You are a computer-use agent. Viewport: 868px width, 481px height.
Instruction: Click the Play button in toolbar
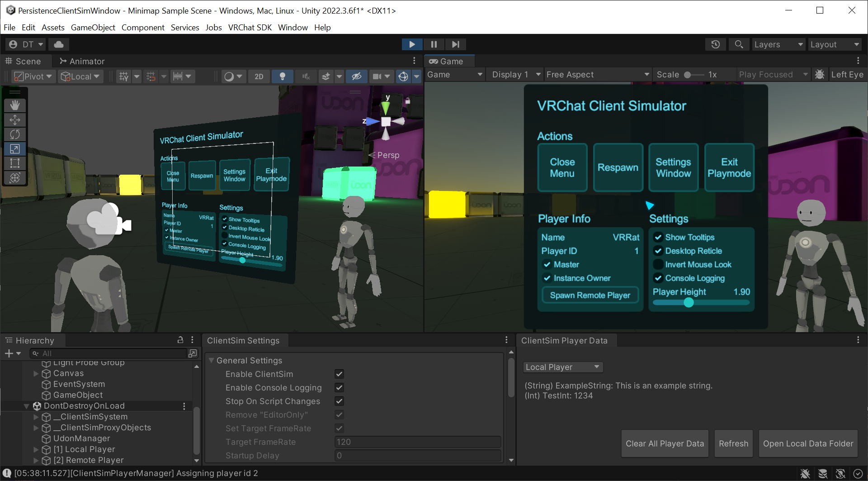pyautogui.click(x=412, y=44)
